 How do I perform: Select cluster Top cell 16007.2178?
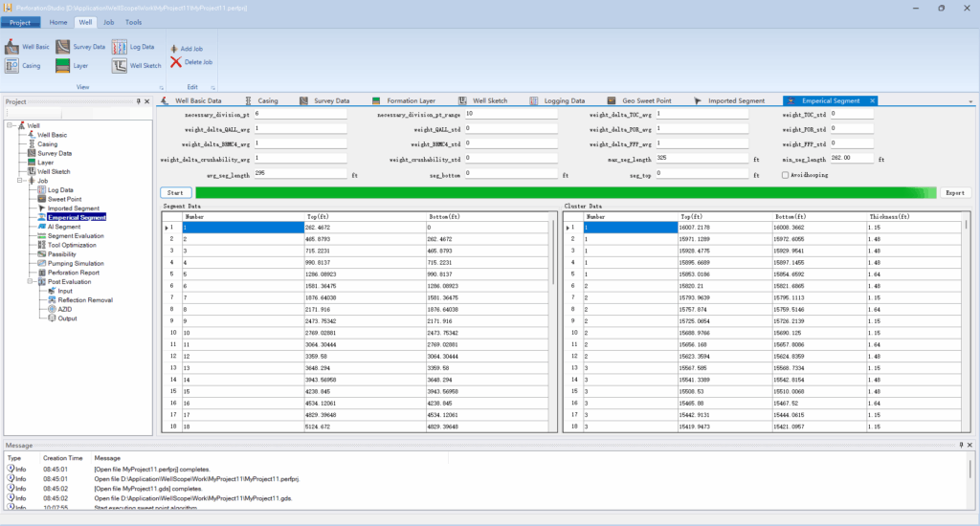724,228
